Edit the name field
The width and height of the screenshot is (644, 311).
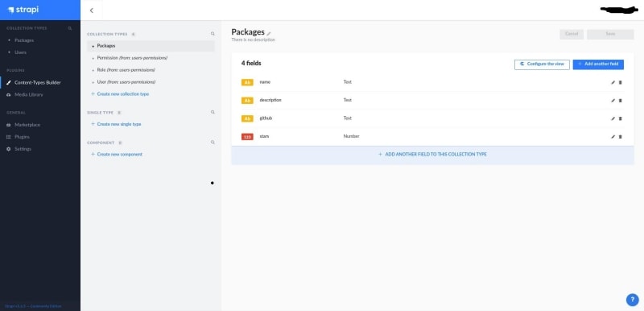[x=613, y=82]
